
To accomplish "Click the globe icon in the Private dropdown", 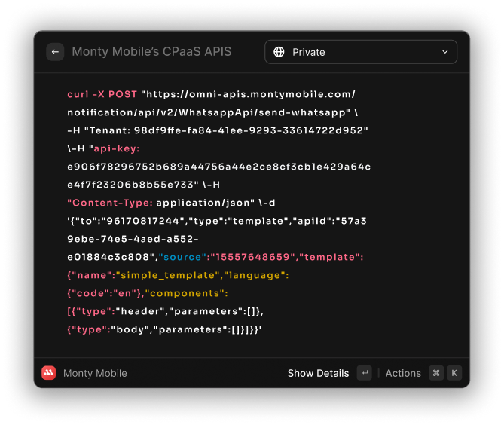I will click(279, 52).
